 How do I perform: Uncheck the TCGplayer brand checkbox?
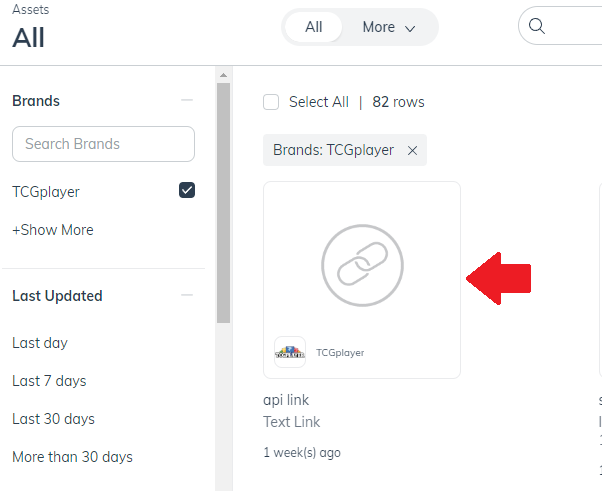pos(187,190)
